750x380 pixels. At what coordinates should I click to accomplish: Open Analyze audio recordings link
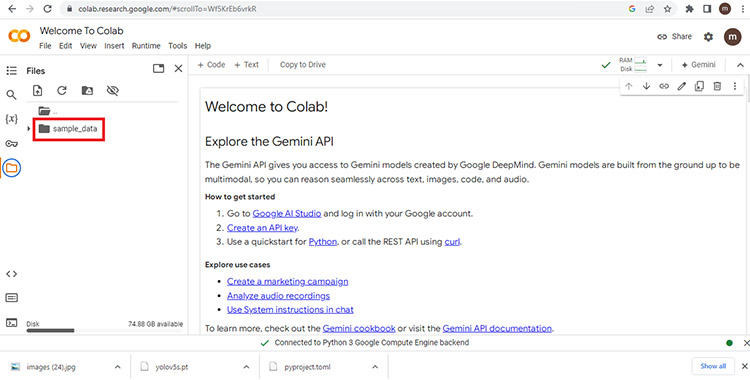[278, 296]
